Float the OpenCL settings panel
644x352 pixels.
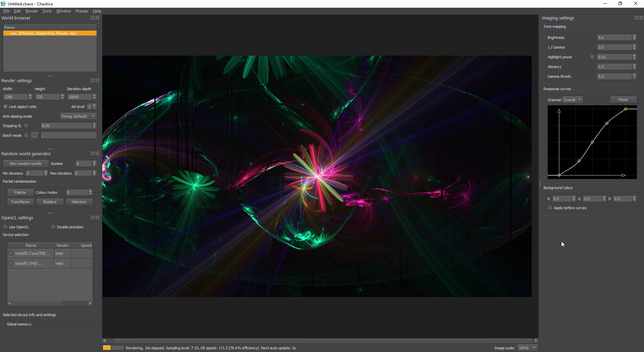point(93,218)
